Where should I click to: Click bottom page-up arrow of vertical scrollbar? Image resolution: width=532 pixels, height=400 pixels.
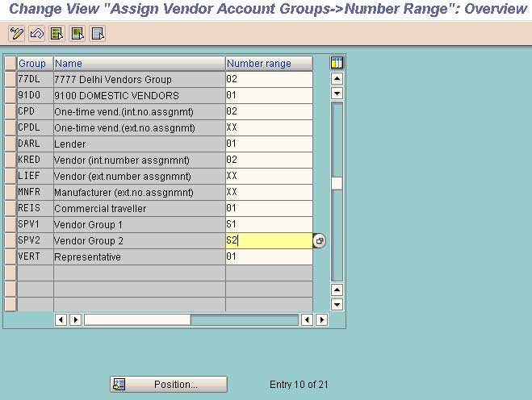337,290
